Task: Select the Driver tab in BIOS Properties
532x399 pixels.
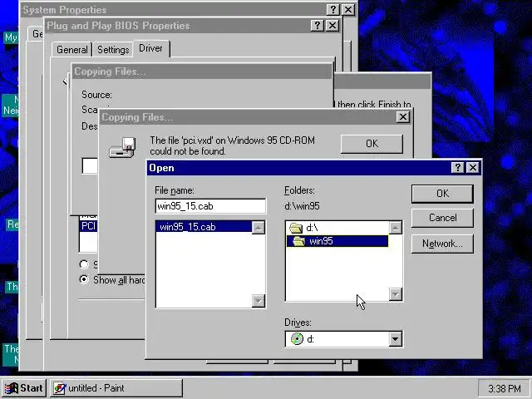Action: click(151, 48)
